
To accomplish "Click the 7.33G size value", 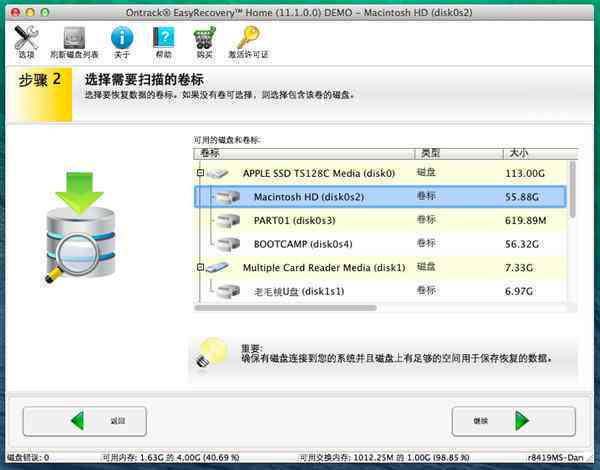I will click(518, 268).
